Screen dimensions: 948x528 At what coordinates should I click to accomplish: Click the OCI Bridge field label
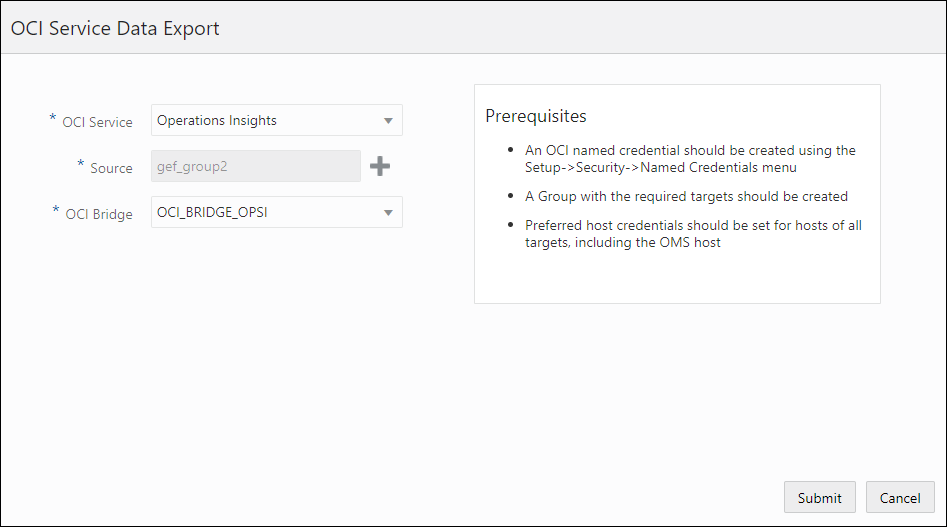click(99, 214)
